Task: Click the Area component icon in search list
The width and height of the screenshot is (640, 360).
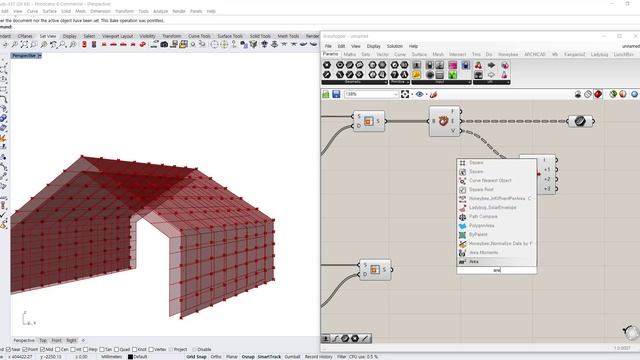Action: point(462,262)
